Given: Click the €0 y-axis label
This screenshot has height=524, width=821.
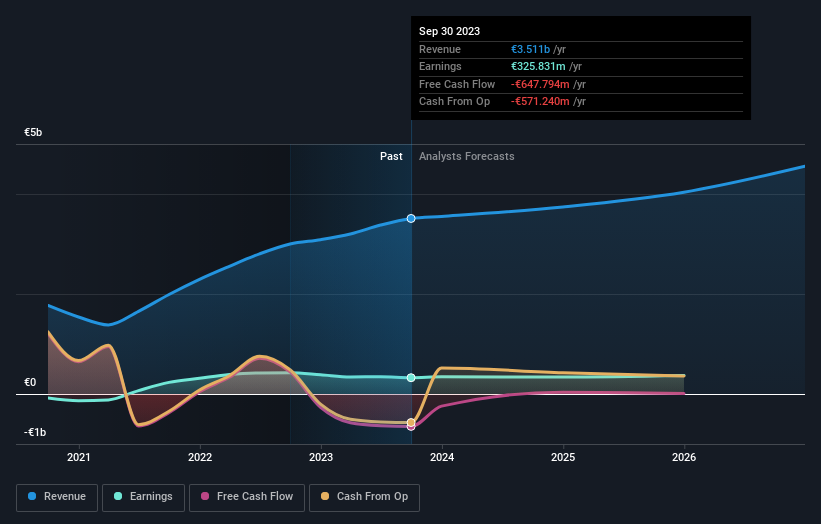Looking at the screenshot, I should coord(30,382).
